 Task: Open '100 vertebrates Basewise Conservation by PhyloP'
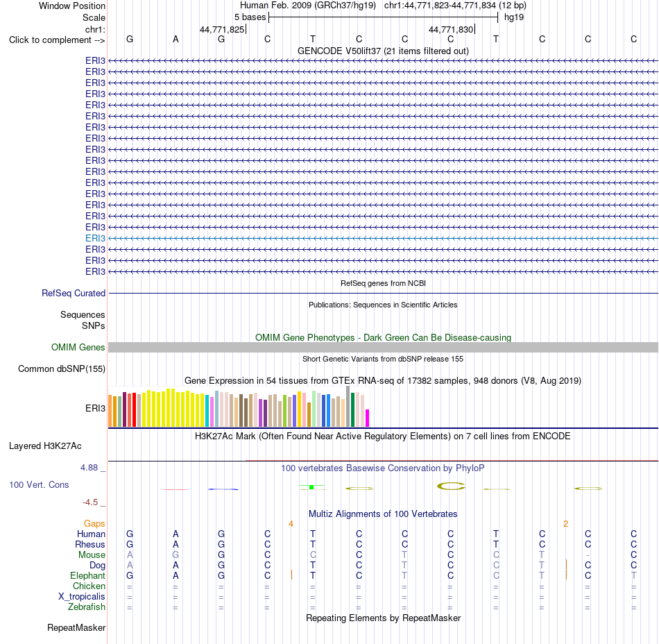(x=383, y=468)
